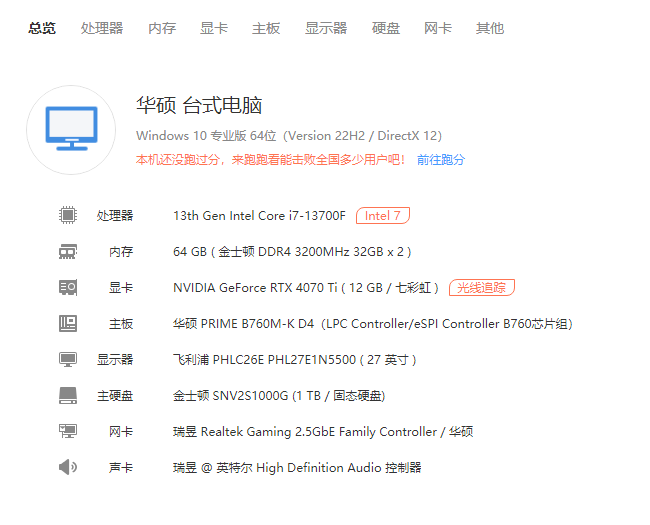Screen dimensions: 650x525
Task: Open the 内存 tab
Action: 162,28
